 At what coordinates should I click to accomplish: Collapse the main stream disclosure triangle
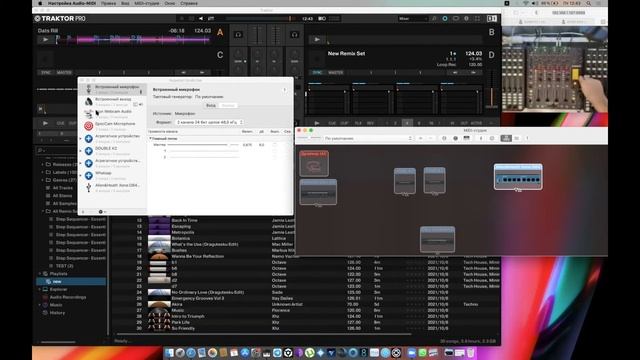click(151, 138)
